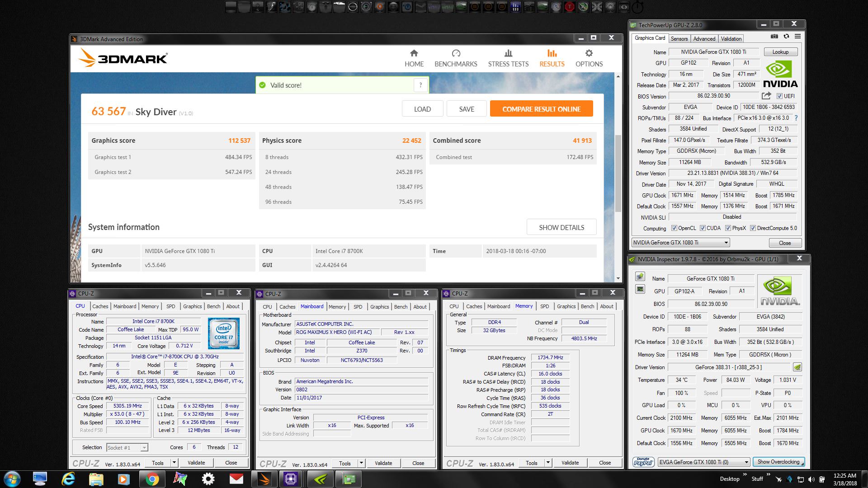Toggle the OpenCL checkbox
Screen dimensions: 868x488
coord(674,228)
